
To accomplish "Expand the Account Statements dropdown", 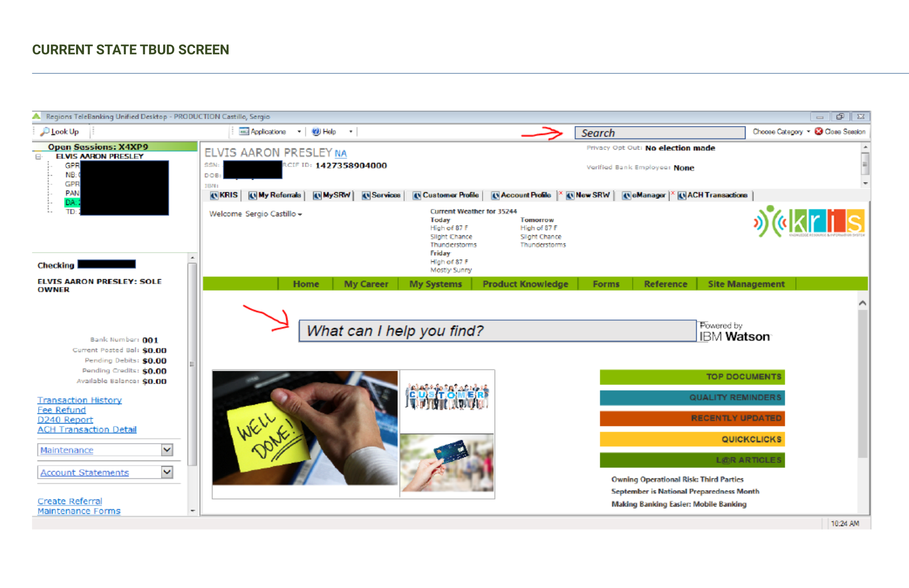I will pyautogui.click(x=167, y=472).
